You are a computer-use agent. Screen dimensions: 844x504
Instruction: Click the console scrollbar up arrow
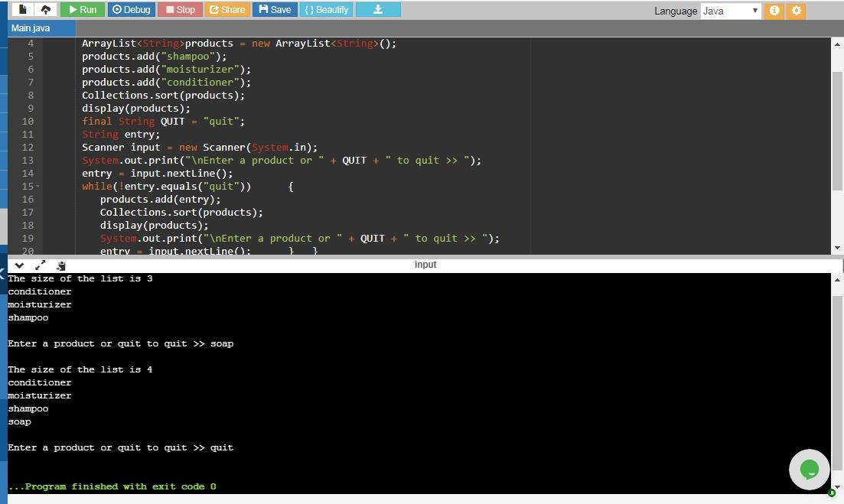[x=837, y=280]
